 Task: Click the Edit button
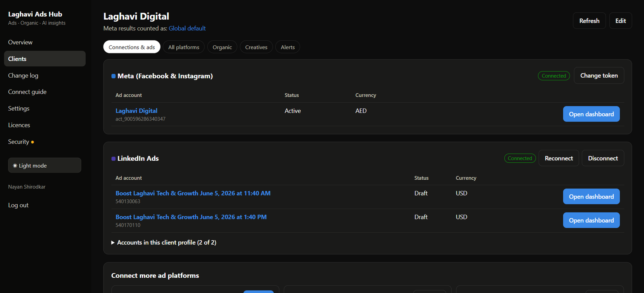tap(621, 21)
